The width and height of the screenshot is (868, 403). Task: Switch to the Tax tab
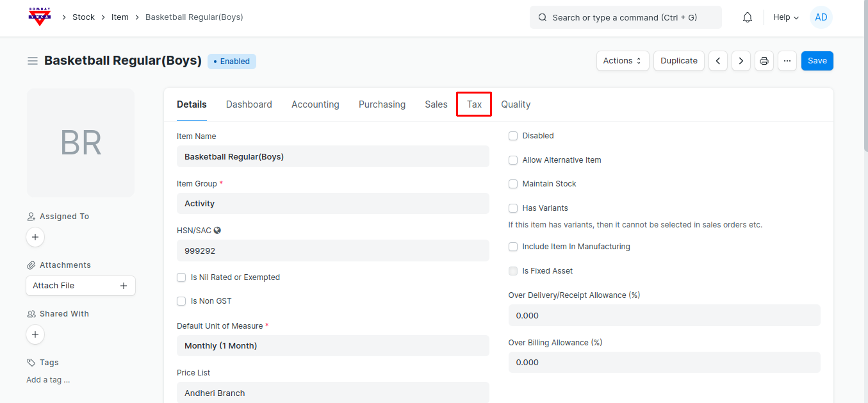474,104
